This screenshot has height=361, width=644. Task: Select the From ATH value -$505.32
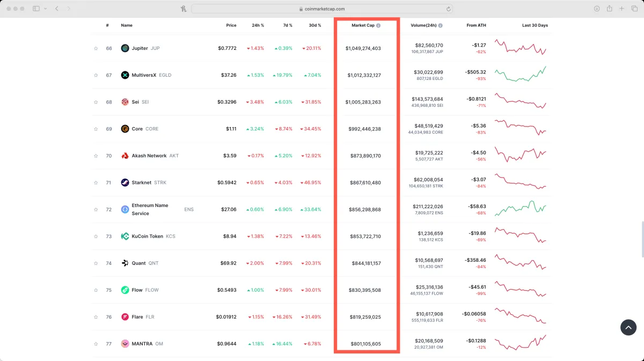475,72
